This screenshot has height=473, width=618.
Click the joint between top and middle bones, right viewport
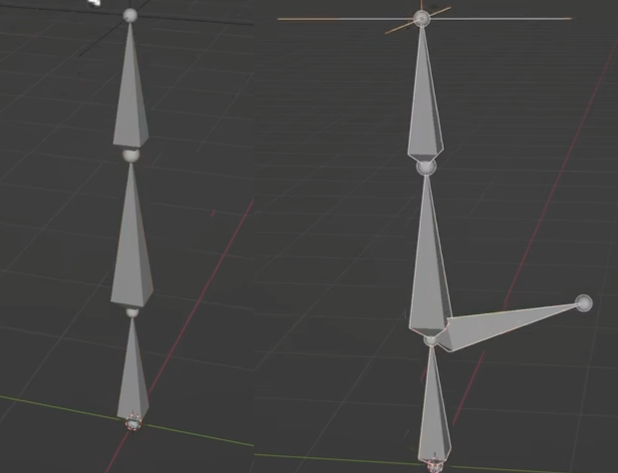(426, 167)
